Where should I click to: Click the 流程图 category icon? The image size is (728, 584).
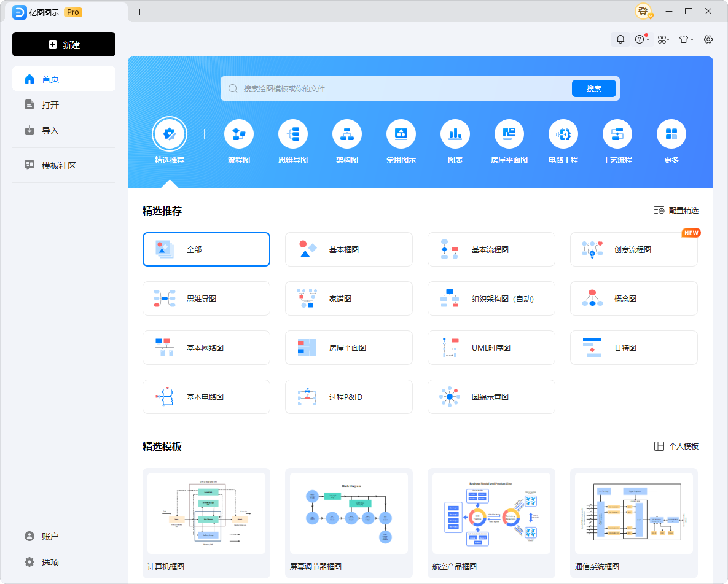point(239,134)
